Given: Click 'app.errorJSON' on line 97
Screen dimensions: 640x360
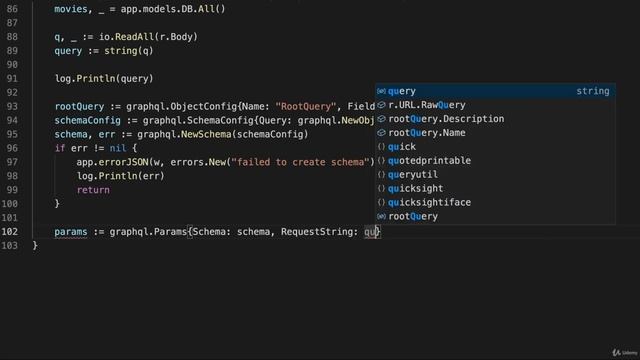Looking at the screenshot, I should (112, 162).
